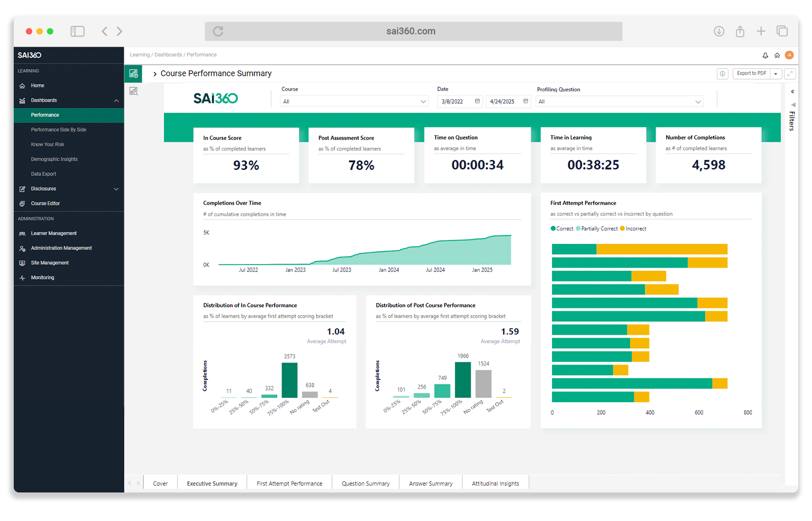Collapse the Dashboards section chevron
Viewport: 812px width, 521px height.
(116, 100)
